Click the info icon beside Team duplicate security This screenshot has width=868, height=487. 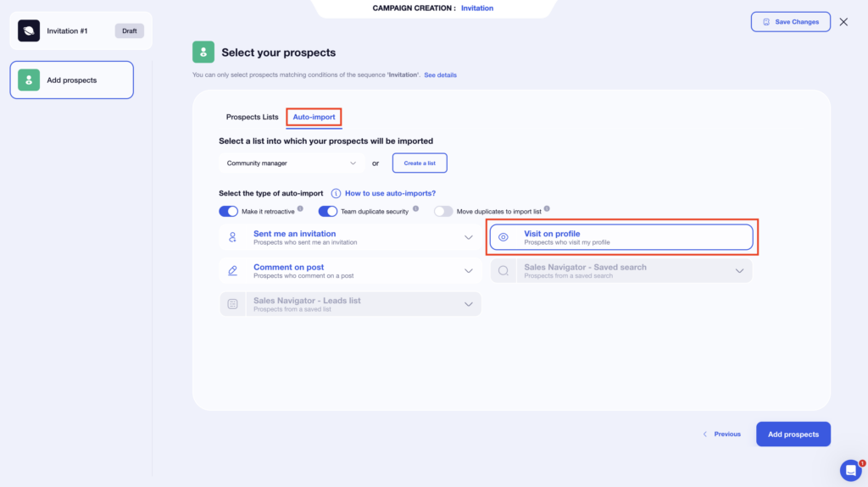point(415,208)
